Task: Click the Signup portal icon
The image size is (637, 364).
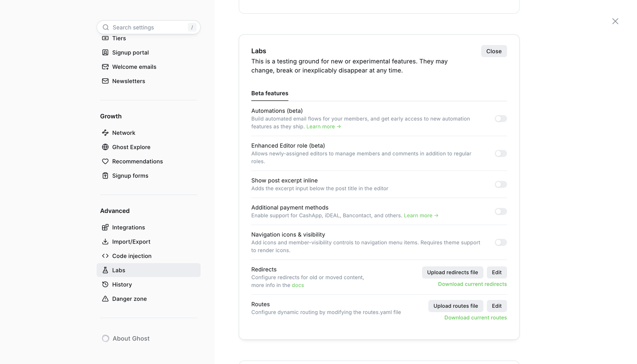Action: pyautogui.click(x=105, y=53)
